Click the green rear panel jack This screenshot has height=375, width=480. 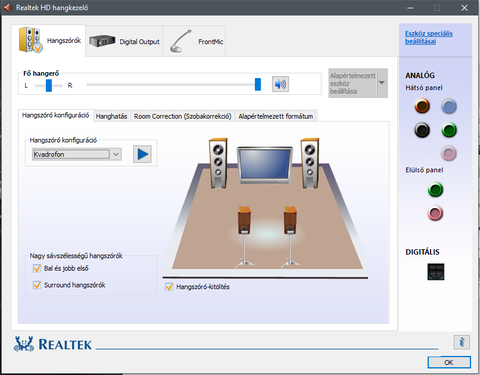(449, 130)
